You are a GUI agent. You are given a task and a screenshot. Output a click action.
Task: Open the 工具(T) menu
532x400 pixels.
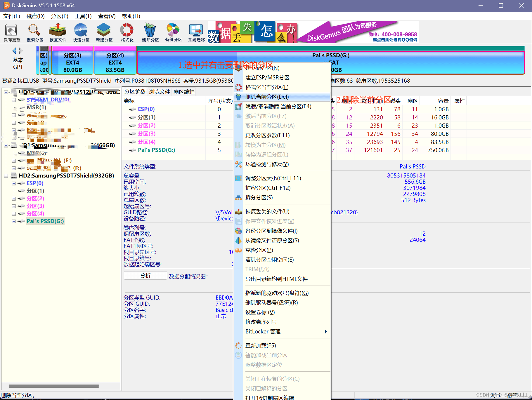[x=83, y=16]
